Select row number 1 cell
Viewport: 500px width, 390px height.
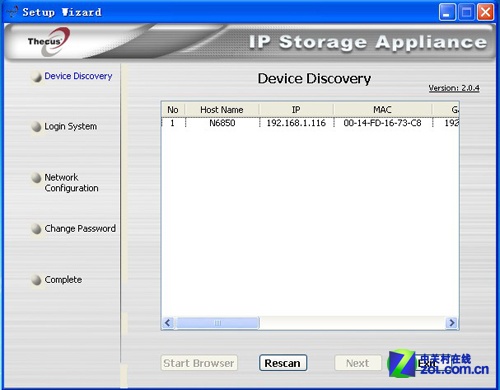[173, 123]
